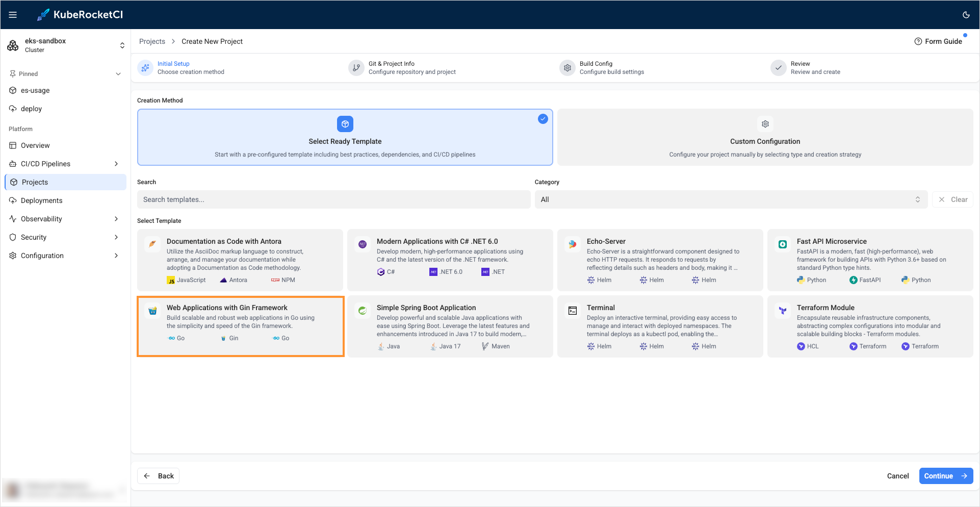Collapse the Pinned section
This screenshot has height=507, width=980.
click(x=118, y=73)
